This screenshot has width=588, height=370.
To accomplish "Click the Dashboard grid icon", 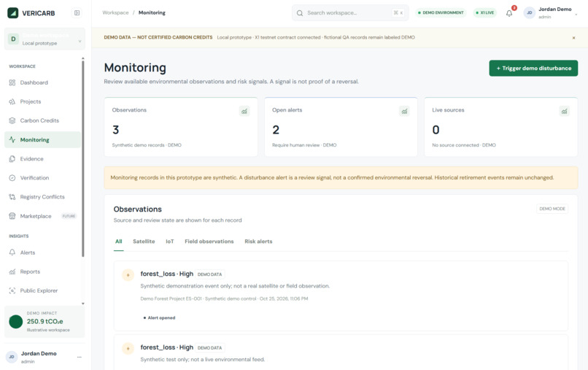I will [x=12, y=82].
